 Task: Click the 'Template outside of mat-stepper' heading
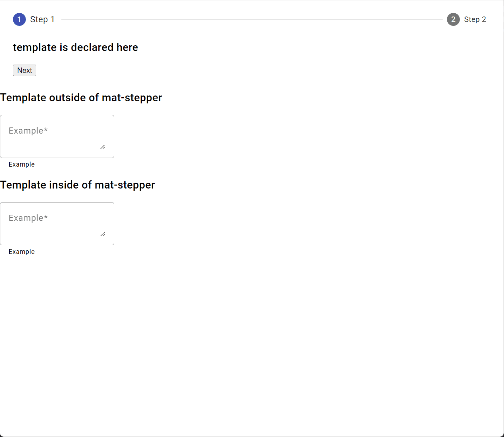(81, 97)
